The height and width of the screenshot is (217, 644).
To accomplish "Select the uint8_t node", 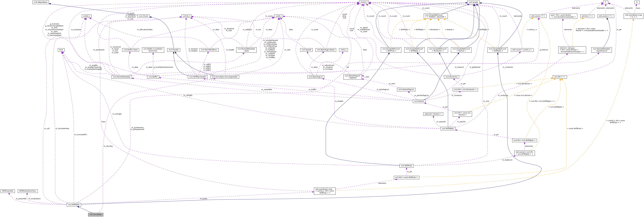I will pyautogui.click(x=279, y=16).
